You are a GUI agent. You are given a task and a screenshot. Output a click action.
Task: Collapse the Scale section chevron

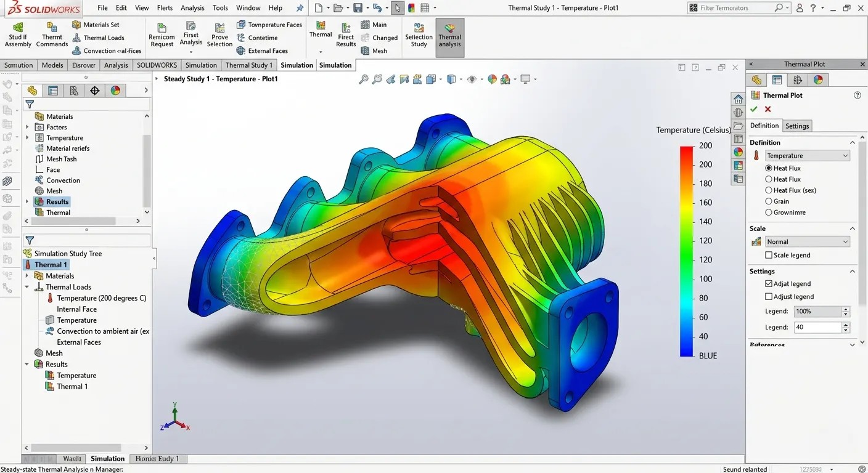click(853, 228)
